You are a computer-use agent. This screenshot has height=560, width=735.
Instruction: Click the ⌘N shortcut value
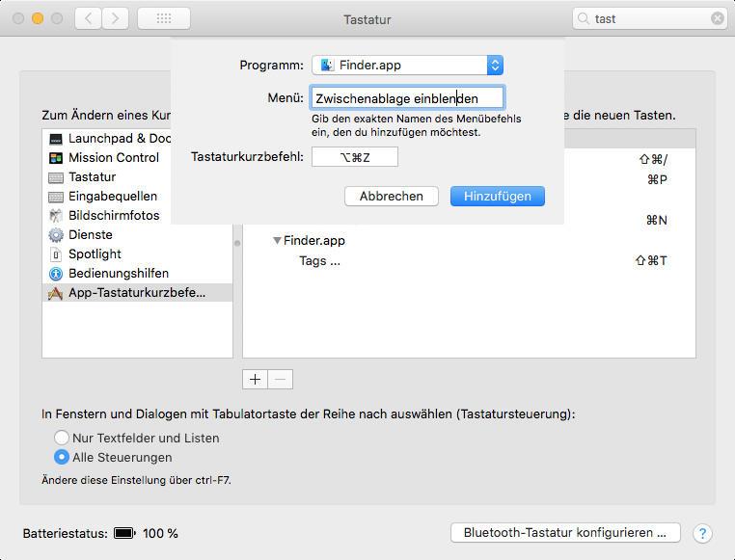click(656, 220)
